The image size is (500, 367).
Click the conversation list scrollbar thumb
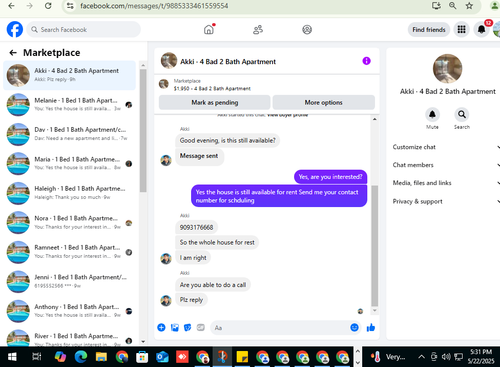(143, 131)
